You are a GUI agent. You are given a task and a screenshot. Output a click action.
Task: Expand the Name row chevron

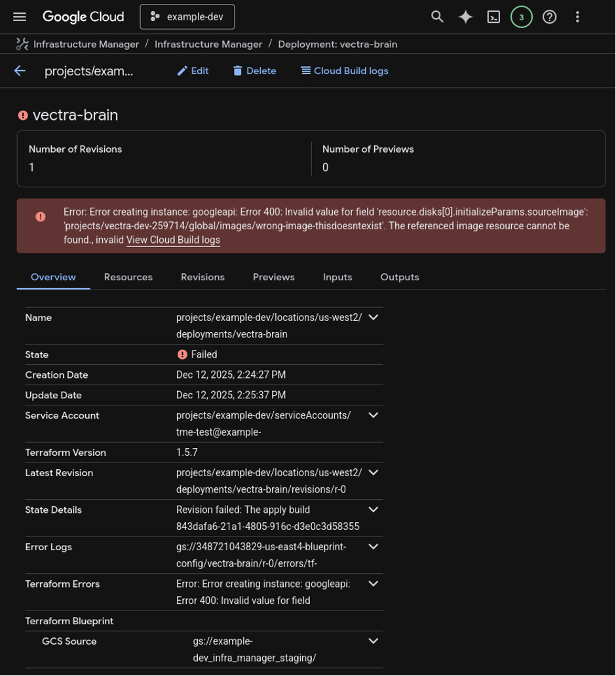pyautogui.click(x=374, y=318)
